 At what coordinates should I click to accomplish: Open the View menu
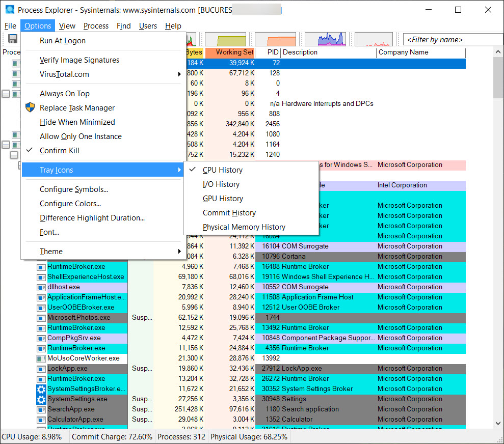(x=67, y=25)
